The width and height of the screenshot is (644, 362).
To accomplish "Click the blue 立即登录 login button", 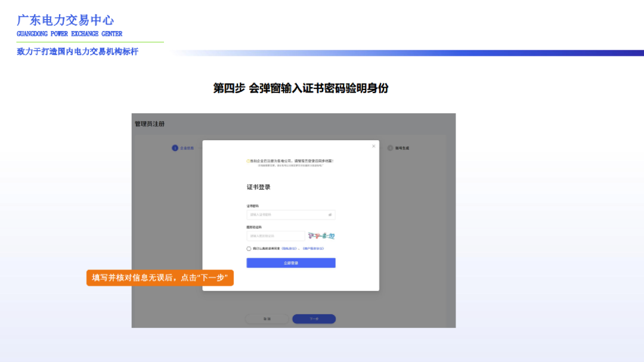I will pyautogui.click(x=291, y=262).
